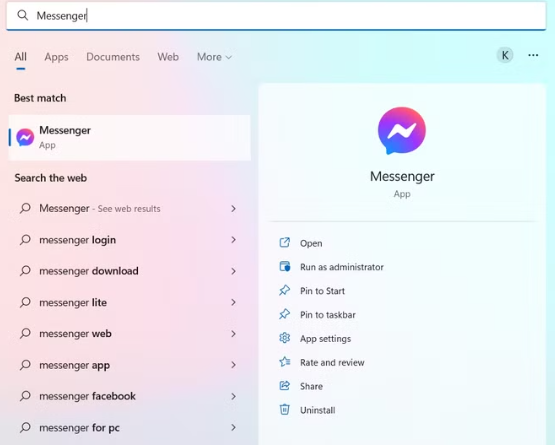Click the Uninstall trash can icon
The height and width of the screenshot is (446, 555).
click(285, 410)
